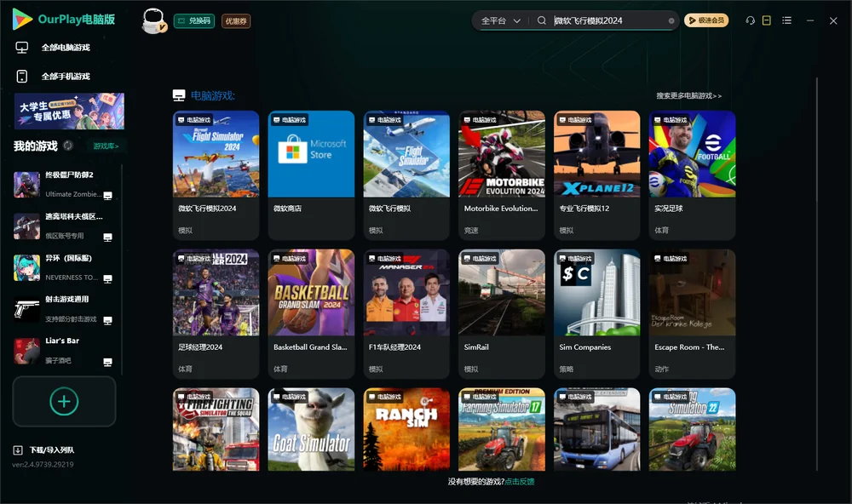
Task: Open the Sim Companies game card
Action: pos(596,314)
